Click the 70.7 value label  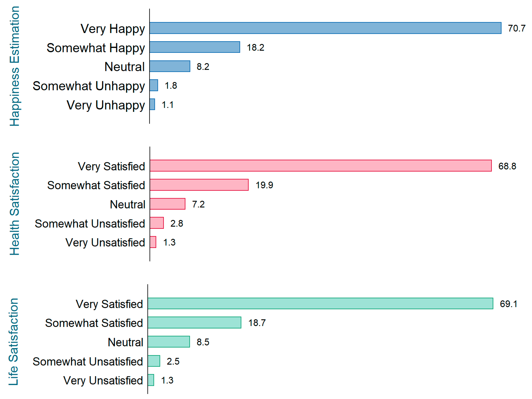pos(516,28)
